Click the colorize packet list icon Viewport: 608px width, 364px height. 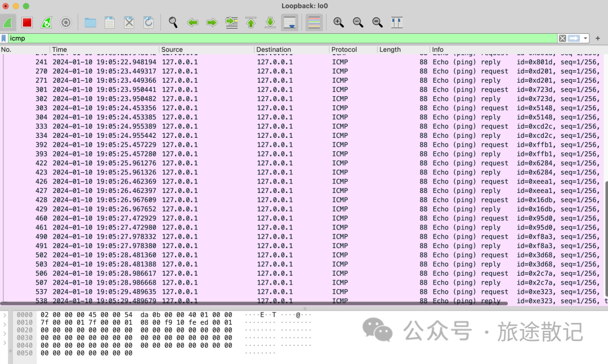point(314,23)
